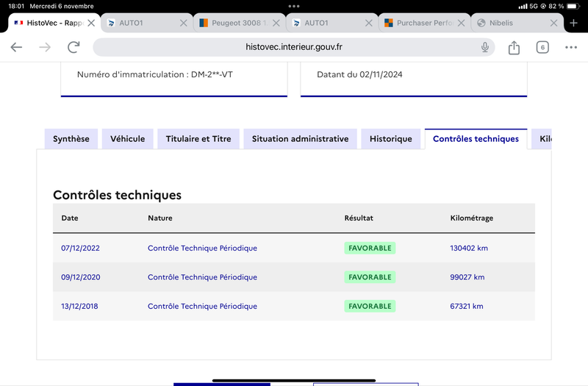The width and height of the screenshot is (588, 386).
Task: Reload the HistoVec page
Action: pos(73,47)
